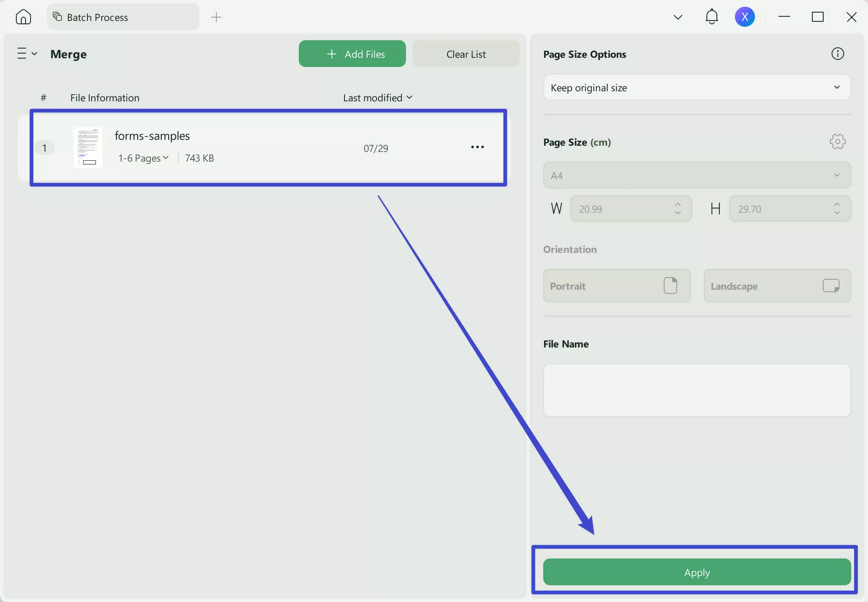Open page size settings gear icon

click(837, 142)
